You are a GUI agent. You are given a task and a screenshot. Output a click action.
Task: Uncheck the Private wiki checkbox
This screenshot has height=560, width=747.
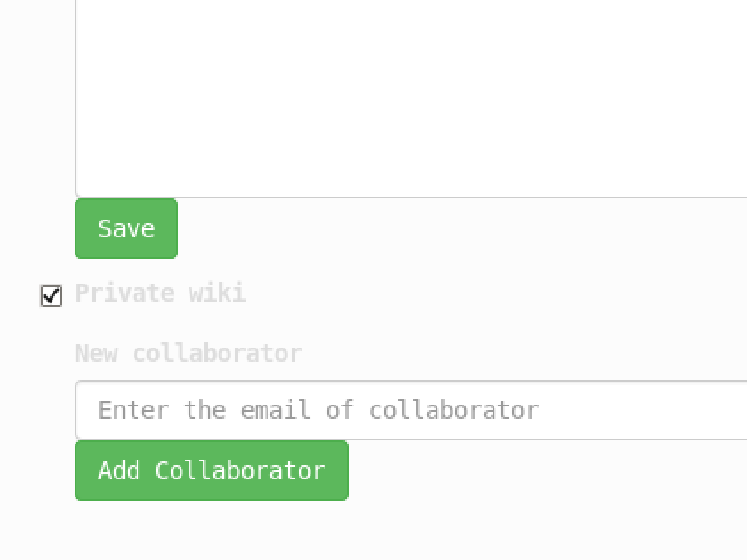(x=51, y=295)
